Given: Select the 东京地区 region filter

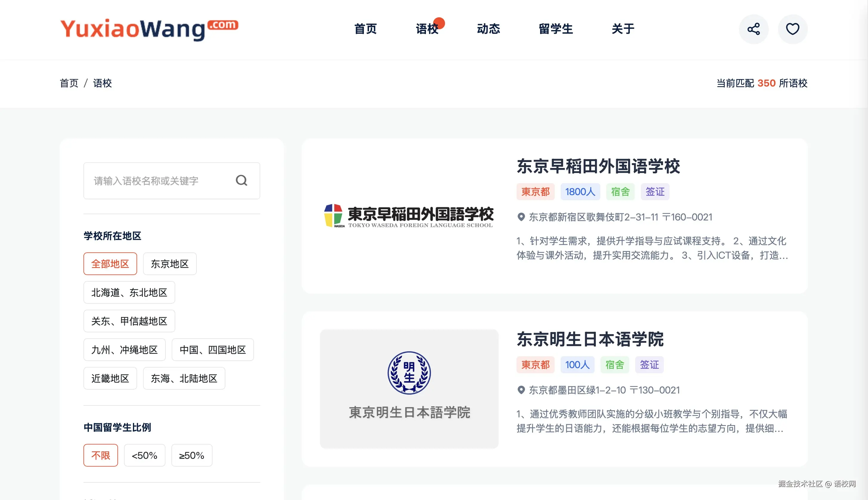Looking at the screenshot, I should [170, 263].
